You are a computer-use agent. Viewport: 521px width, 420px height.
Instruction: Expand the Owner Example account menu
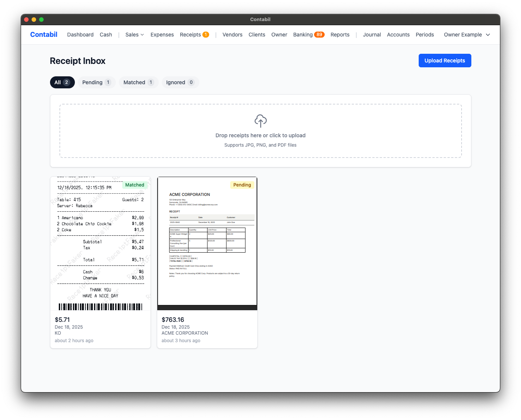[466, 35]
